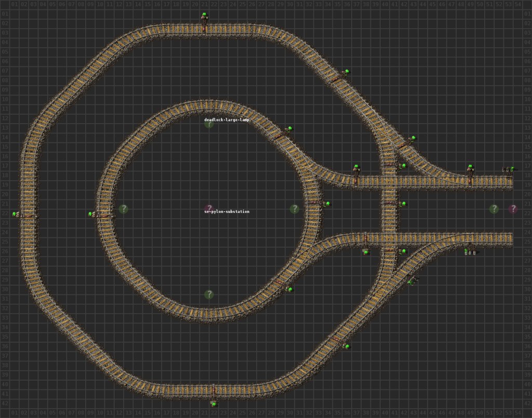Image resolution: width=532 pixels, height=418 pixels.
Task: Select the signal at the outer loop's bottom
Action: (214, 403)
